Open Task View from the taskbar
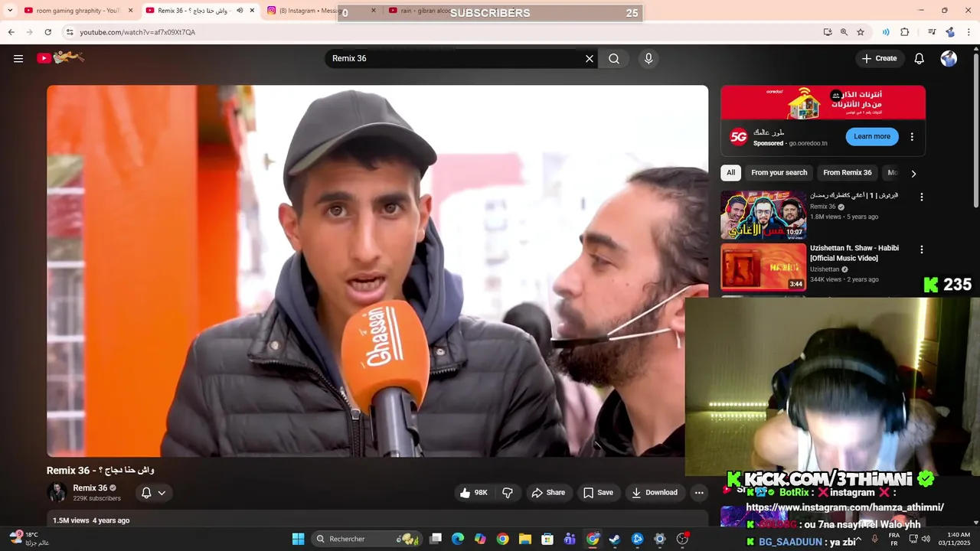Screen dimensions: 980x551 436,539
